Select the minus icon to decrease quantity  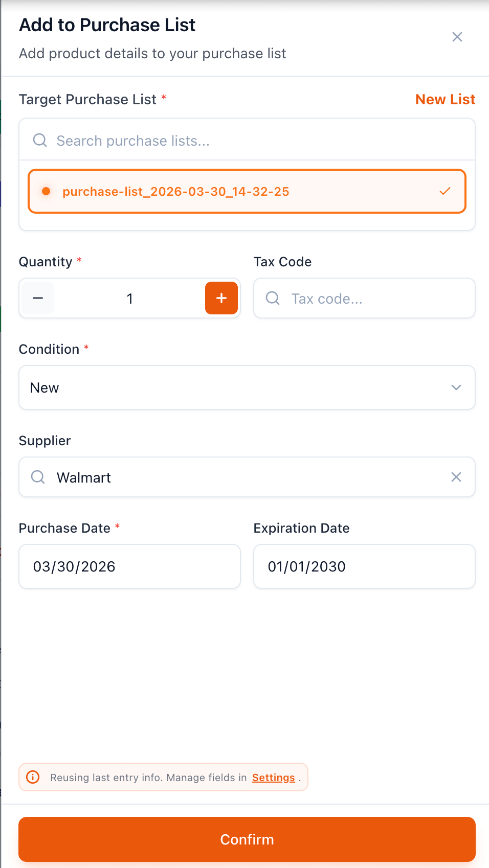[x=37, y=298]
